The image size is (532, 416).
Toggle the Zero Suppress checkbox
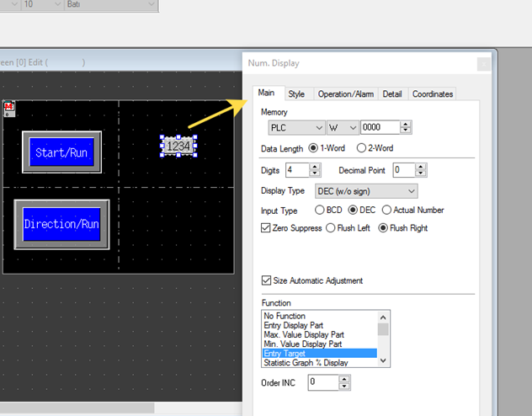267,228
